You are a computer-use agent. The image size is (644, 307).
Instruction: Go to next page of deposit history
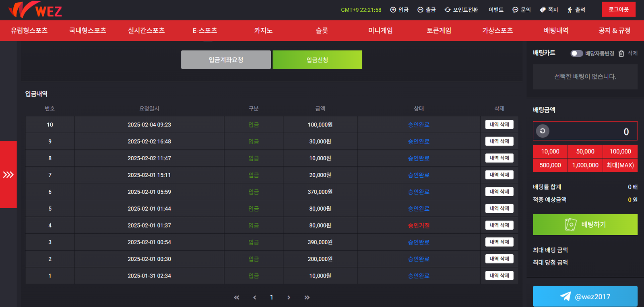pyautogui.click(x=289, y=297)
